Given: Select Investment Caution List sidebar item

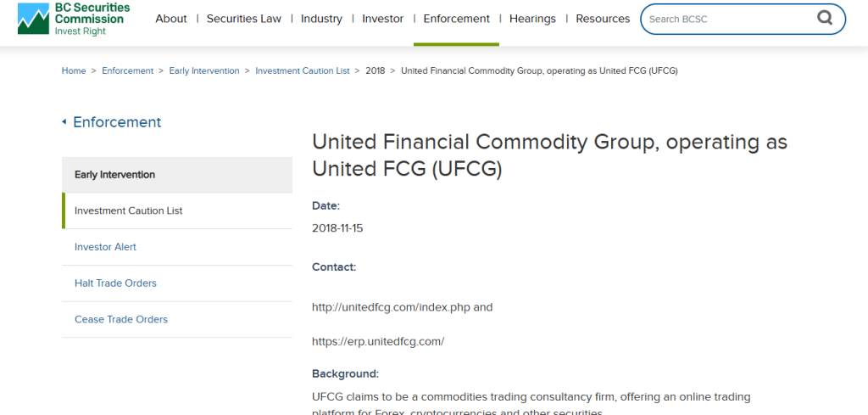Looking at the screenshot, I should pos(177,210).
